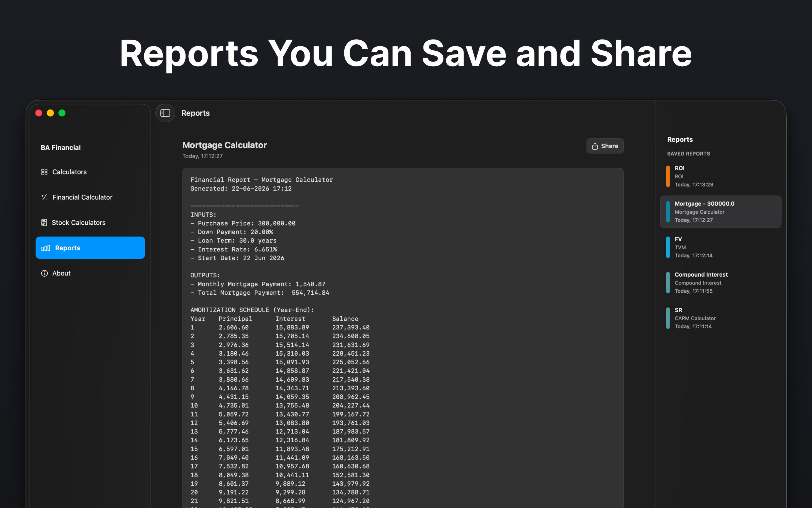Image resolution: width=812 pixels, height=508 pixels.
Task: Click the teal color bar of SR report
Action: (668, 318)
